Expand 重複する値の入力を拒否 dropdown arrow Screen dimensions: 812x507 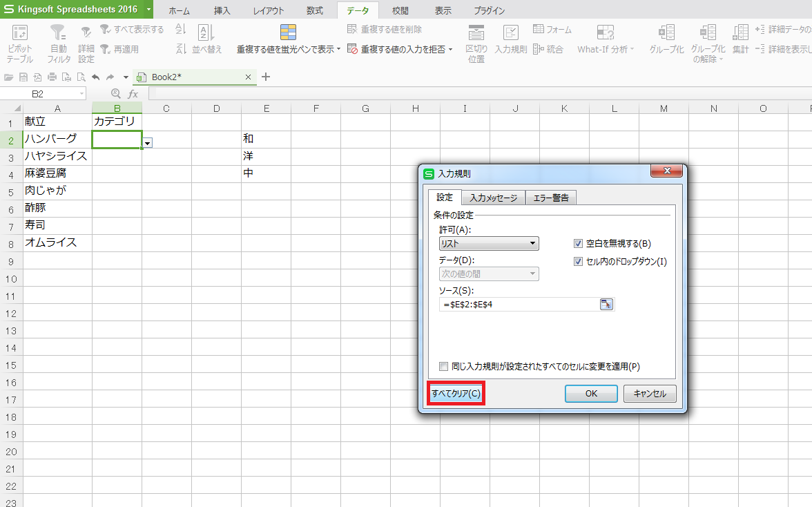[450, 49]
